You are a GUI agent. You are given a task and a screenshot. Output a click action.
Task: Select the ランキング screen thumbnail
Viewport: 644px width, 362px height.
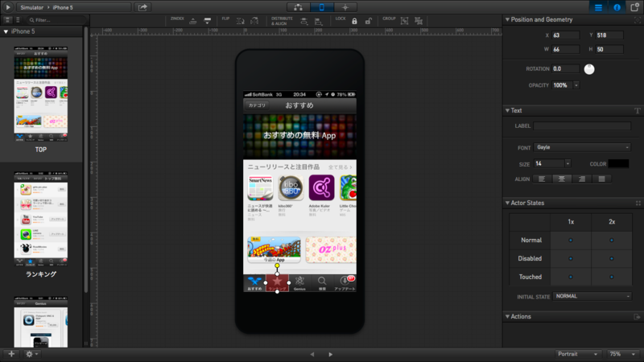click(41, 219)
